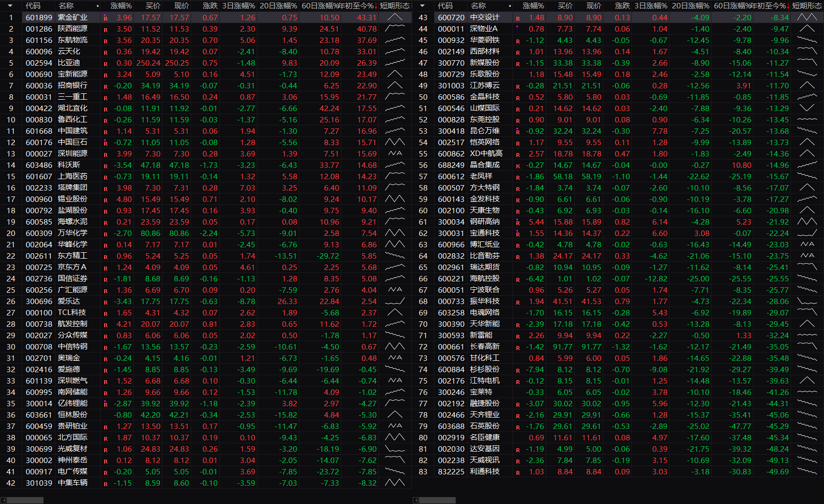Select the stock name 陕西能源
Image resolution: width=824 pixels, height=504 pixels.
click(x=73, y=29)
